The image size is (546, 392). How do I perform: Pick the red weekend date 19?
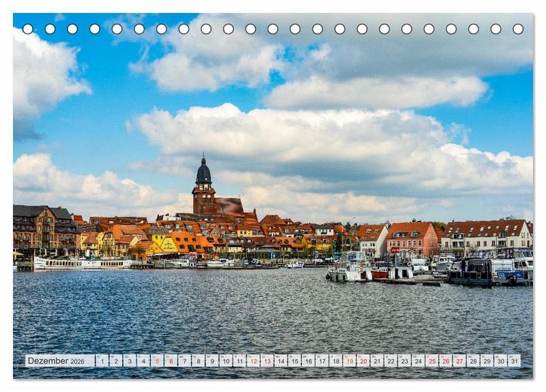point(349,361)
